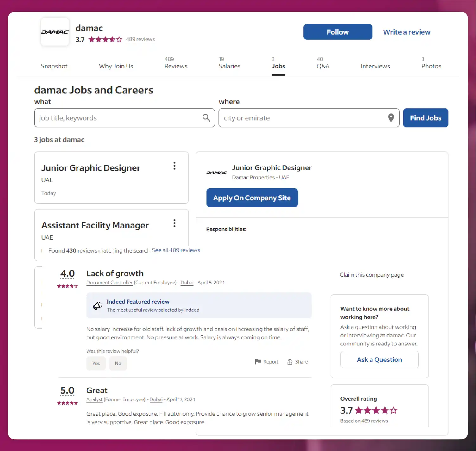476x451 pixels.
Task: Open the 489 reviews link in header
Action: point(140,39)
